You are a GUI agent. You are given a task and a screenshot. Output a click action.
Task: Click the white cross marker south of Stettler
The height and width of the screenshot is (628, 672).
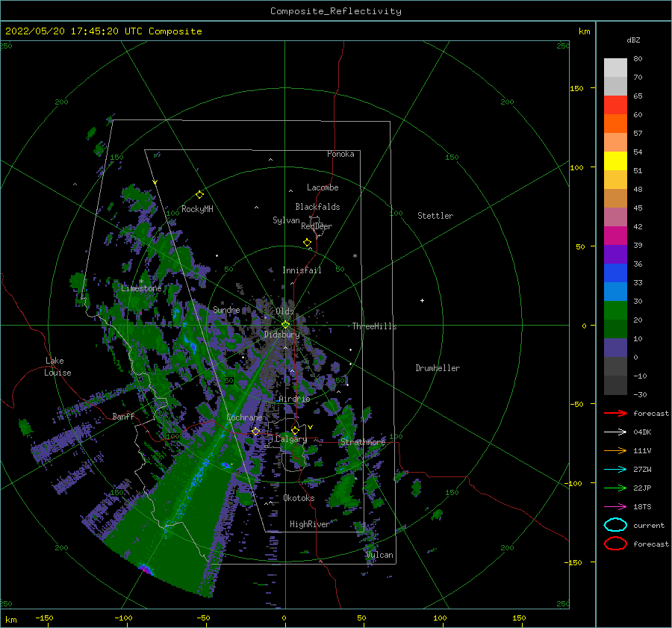[422, 300]
